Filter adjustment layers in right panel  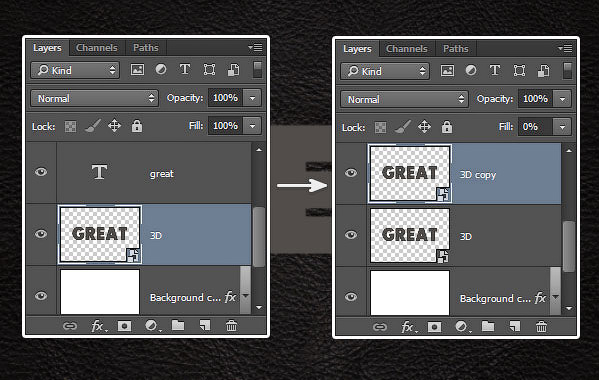click(x=471, y=71)
